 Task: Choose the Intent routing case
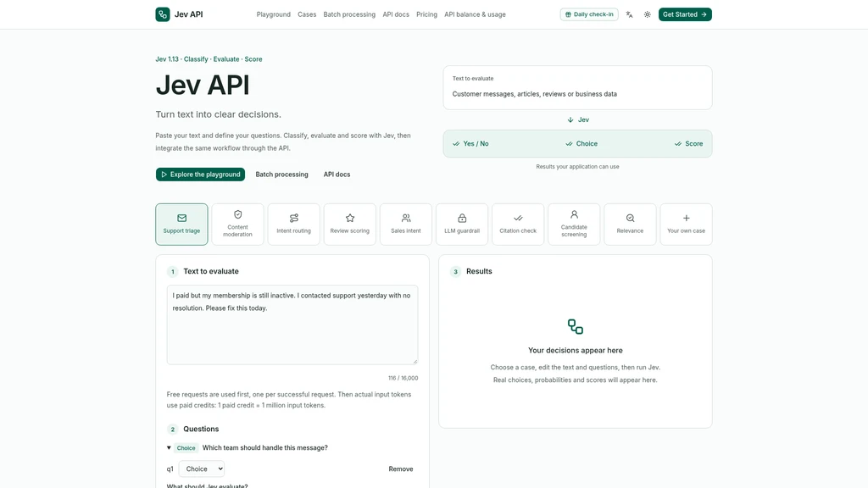(x=294, y=224)
